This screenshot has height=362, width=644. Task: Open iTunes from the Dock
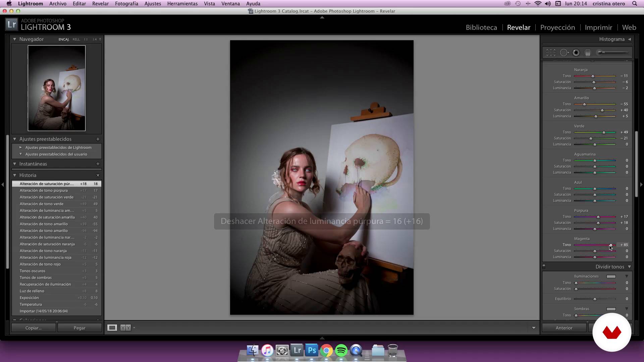pos(267,351)
